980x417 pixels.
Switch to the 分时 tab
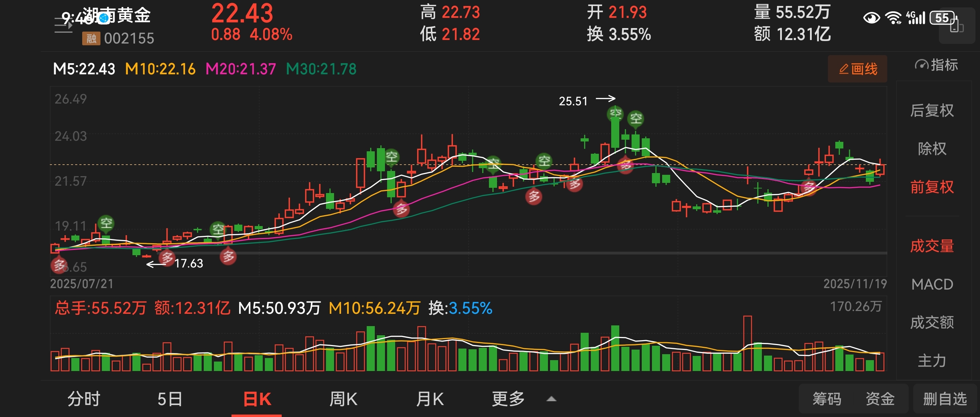84,399
